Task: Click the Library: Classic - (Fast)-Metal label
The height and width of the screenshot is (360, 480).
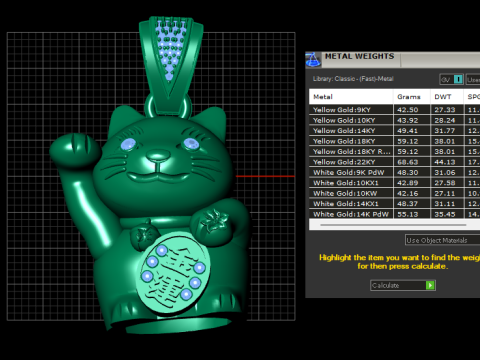Action: click(353, 79)
